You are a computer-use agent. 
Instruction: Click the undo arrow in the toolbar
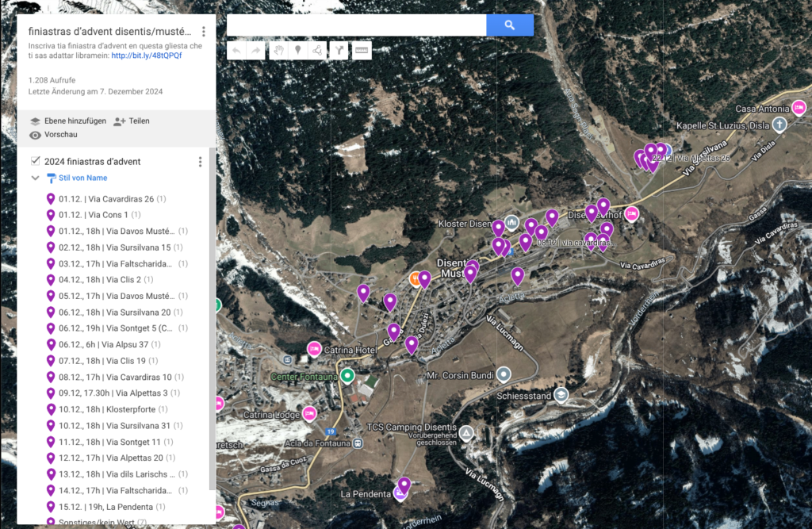(x=236, y=51)
